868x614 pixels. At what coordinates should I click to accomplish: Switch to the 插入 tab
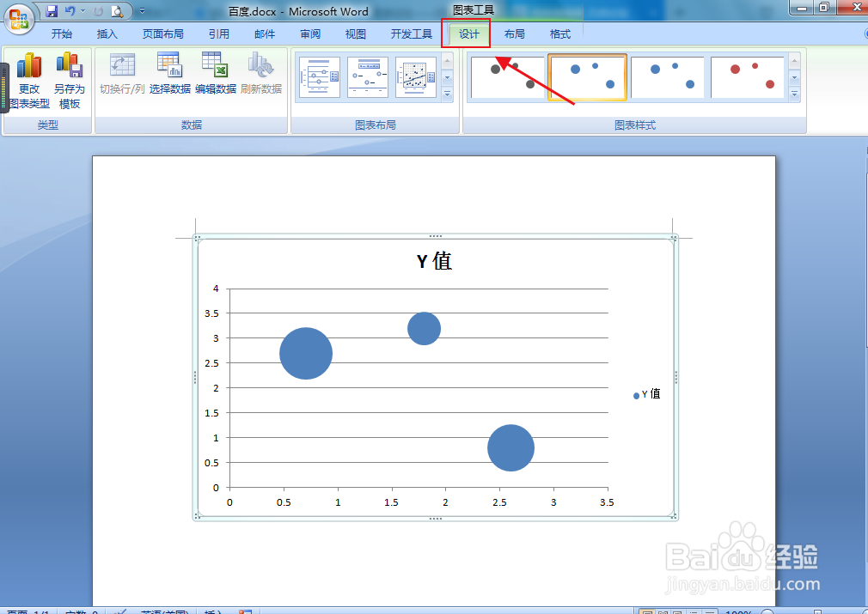click(x=107, y=34)
